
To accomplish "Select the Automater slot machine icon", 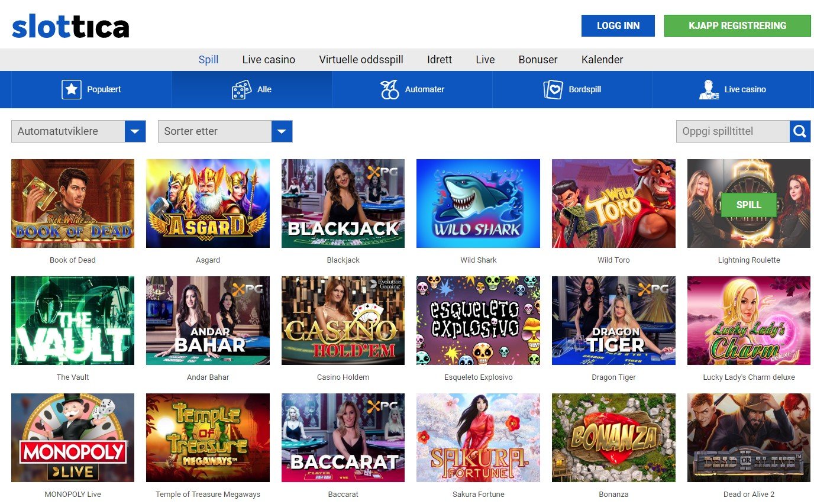I will pyautogui.click(x=389, y=89).
